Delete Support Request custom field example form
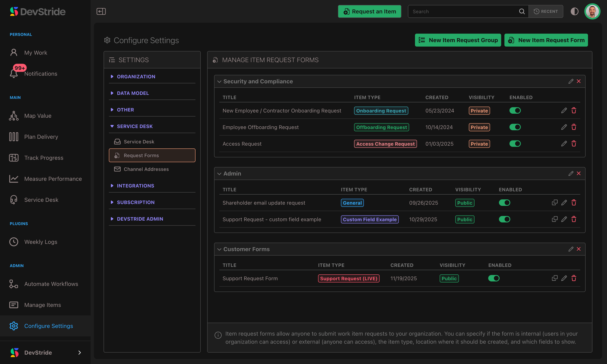The height and width of the screenshot is (364, 607). click(574, 219)
